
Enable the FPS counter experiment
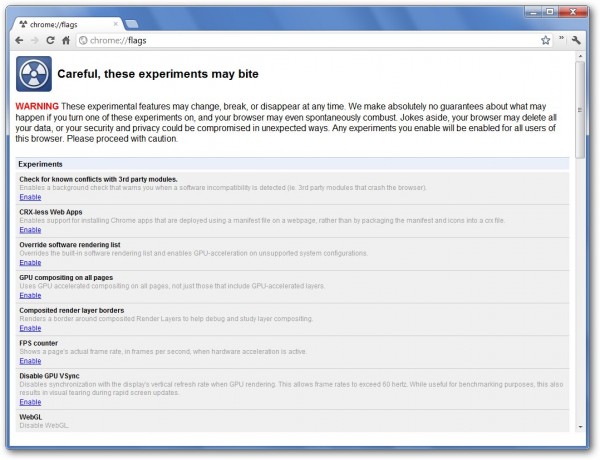coord(30,361)
